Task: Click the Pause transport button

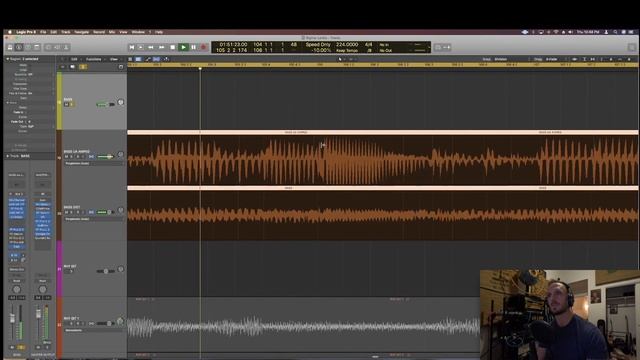Action: [x=193, y=47]
